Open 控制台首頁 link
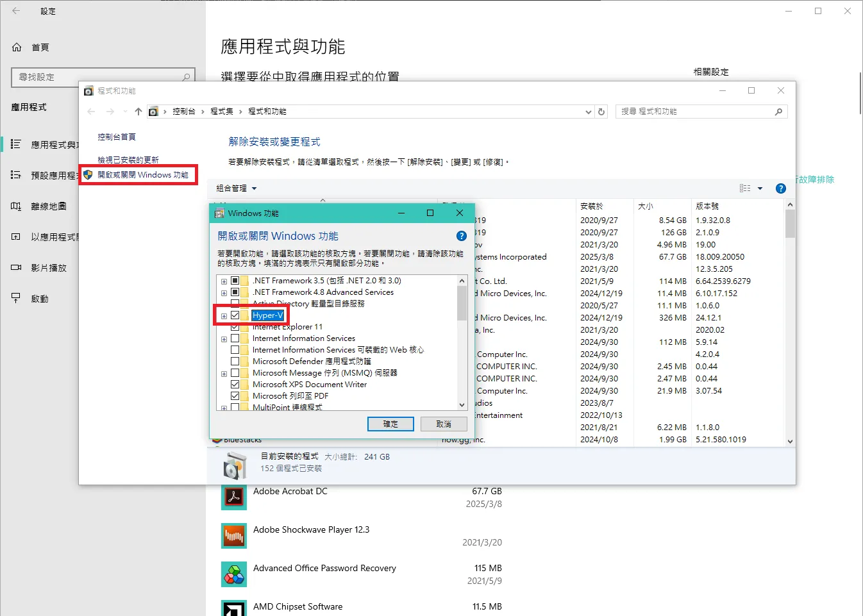 [117, 137]
